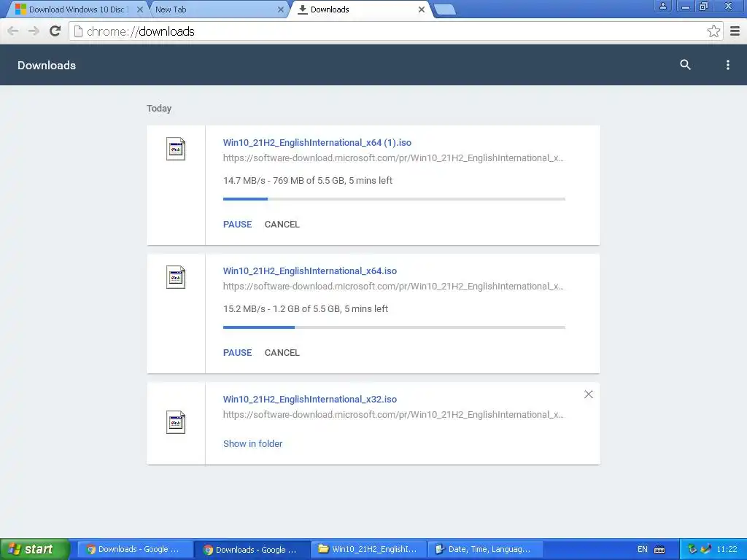Cancel the 15.2 MB/s download

click(282, 353)
